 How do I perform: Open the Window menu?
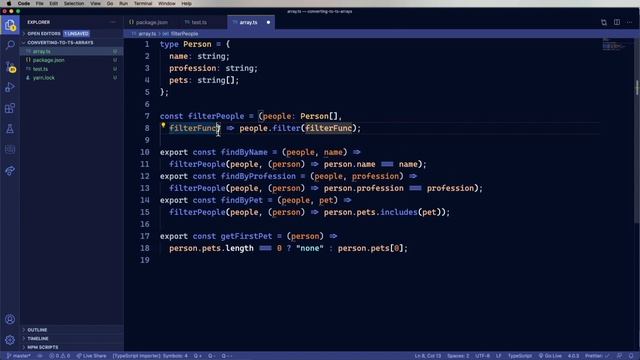click(x=167, y=3)
